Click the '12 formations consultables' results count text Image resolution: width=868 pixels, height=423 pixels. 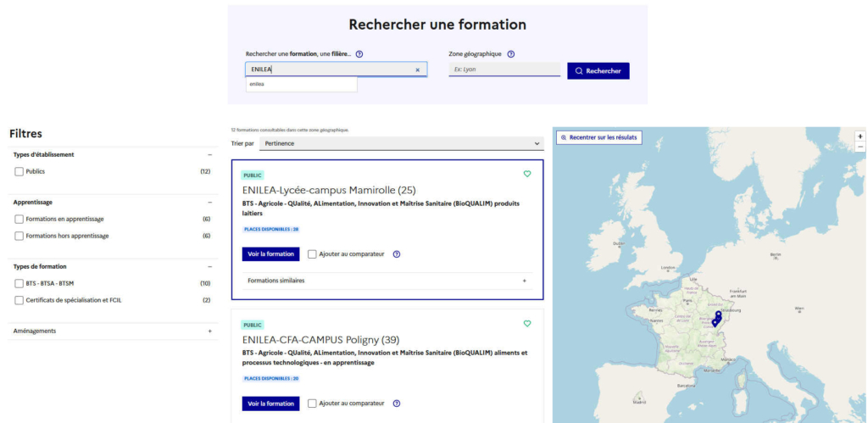click(290, 130)
